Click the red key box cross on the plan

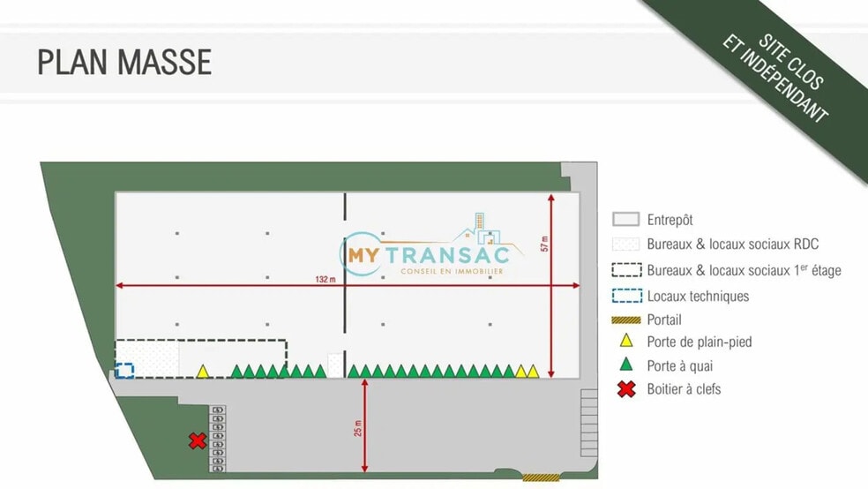pos(198,440)
